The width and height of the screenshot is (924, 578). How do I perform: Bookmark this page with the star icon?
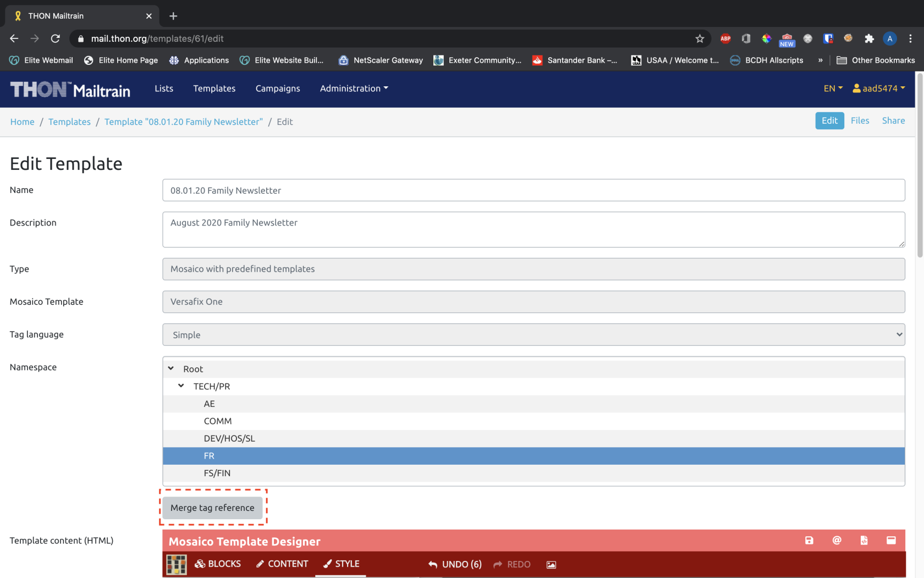(700, 38)
